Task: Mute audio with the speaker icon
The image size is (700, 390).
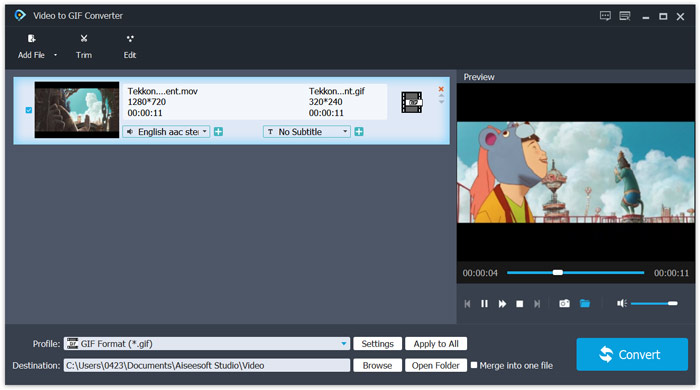Action: 621,303
